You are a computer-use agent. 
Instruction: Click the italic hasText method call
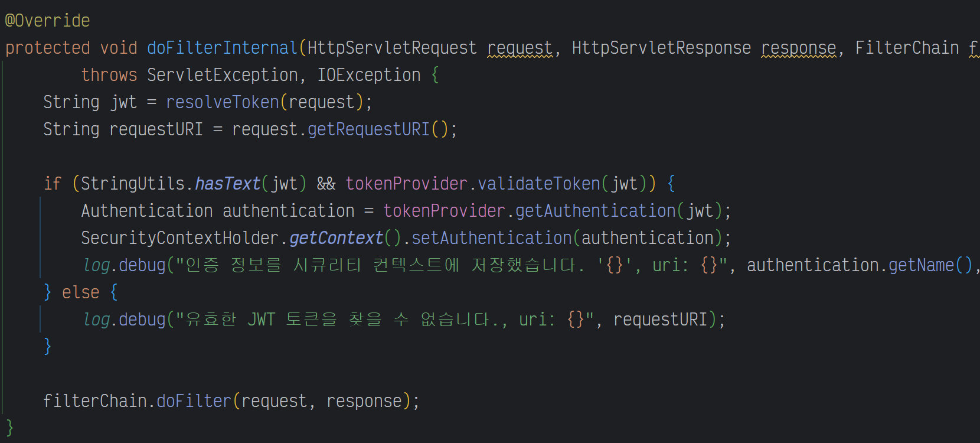227,184
